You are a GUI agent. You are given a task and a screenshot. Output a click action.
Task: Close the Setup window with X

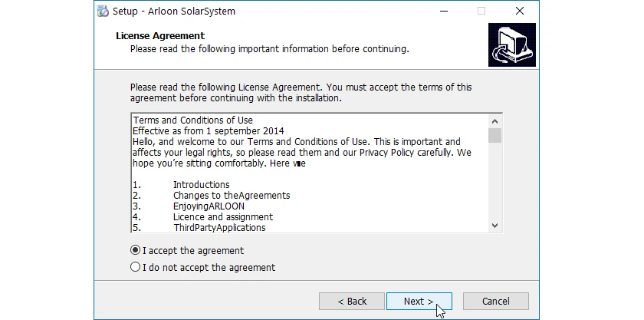point(520,11)
